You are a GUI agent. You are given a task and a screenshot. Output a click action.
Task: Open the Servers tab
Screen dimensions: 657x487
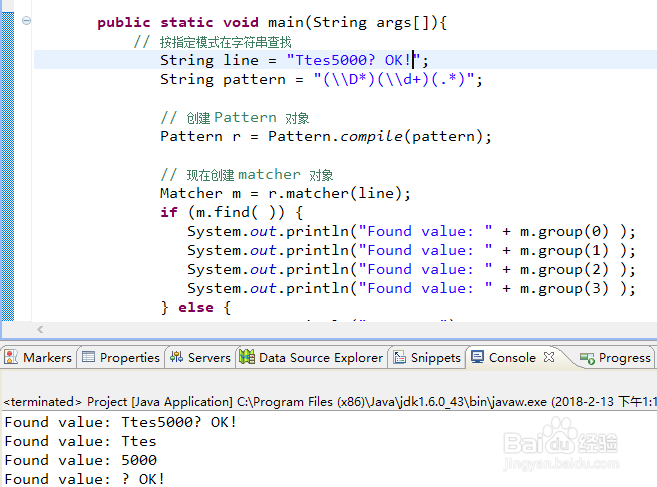pos(200,357)
